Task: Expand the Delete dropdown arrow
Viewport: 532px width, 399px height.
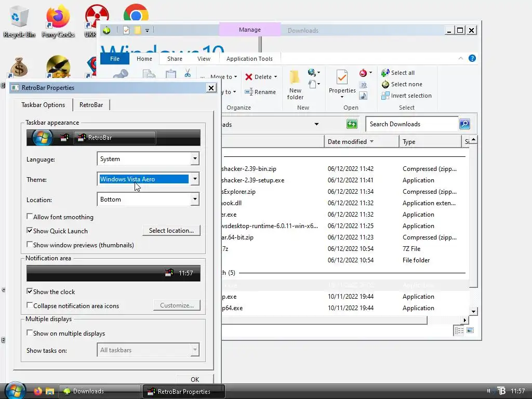Action: (x=275, y=77)
